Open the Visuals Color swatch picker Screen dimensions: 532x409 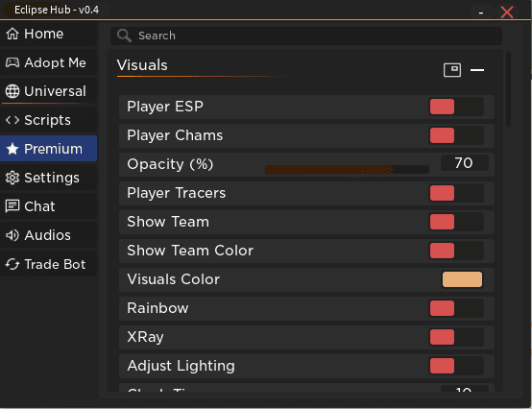click(x=462, y=279)
